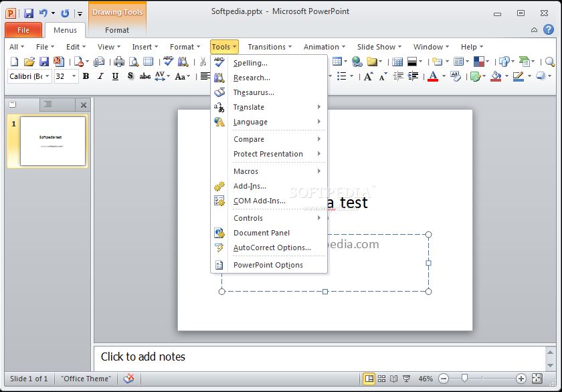Choose AutoCorrect Options... menu entry

click(x=269, y=248)
